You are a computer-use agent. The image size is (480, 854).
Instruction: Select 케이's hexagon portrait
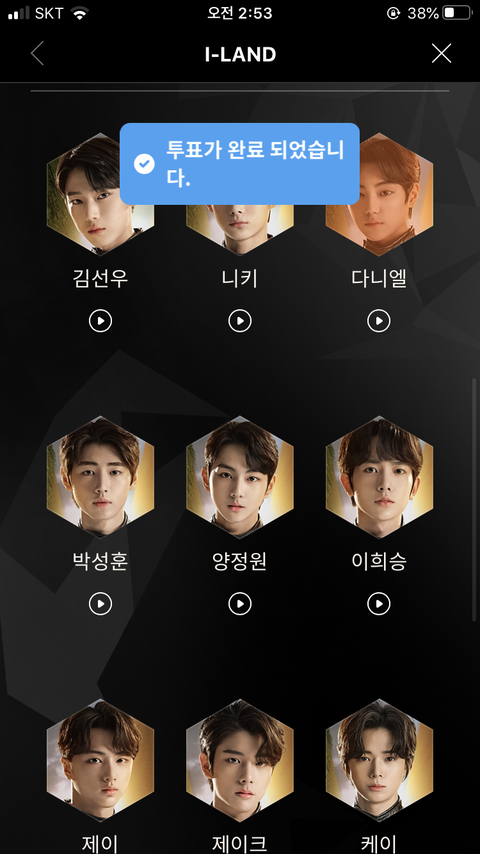click(x=379, y=760)
